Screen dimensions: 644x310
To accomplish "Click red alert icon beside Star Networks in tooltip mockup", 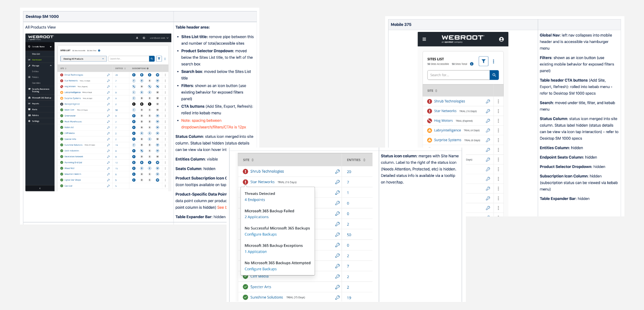I will (x=245, y=182).
